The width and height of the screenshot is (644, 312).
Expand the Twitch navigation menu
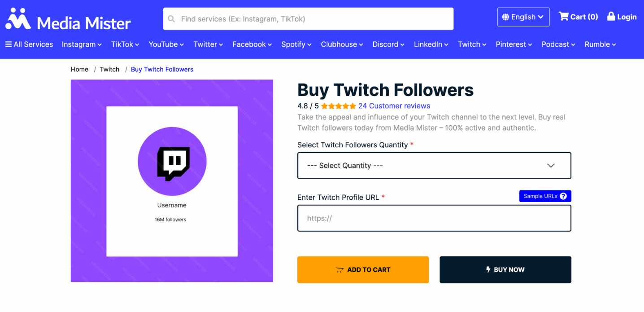[x=472, y=44]
